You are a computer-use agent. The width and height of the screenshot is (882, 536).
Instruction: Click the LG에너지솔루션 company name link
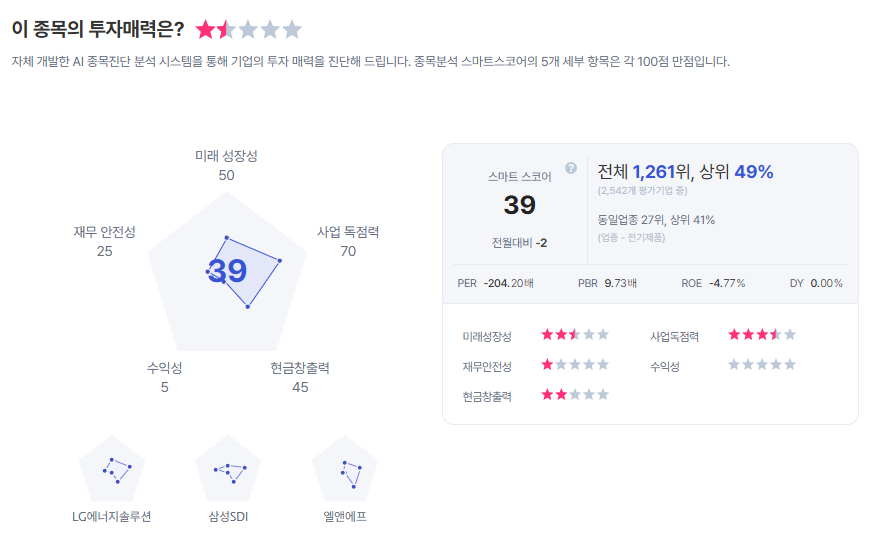112,517
